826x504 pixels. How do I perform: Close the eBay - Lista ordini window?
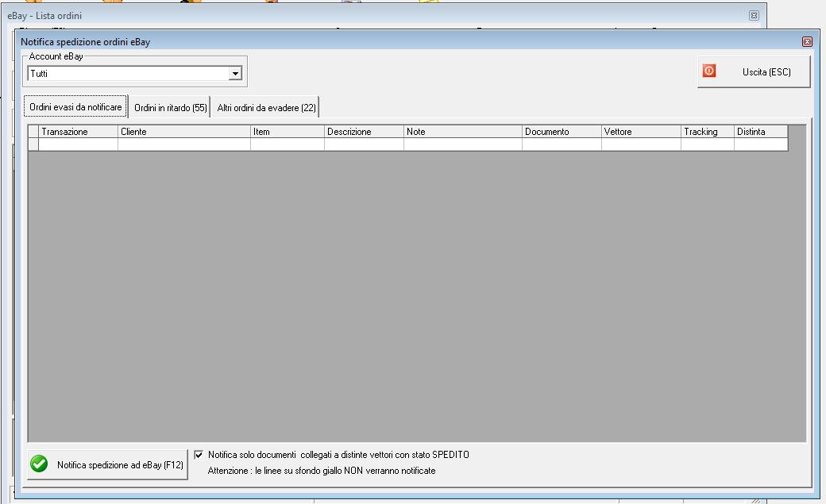pos(754,16)
